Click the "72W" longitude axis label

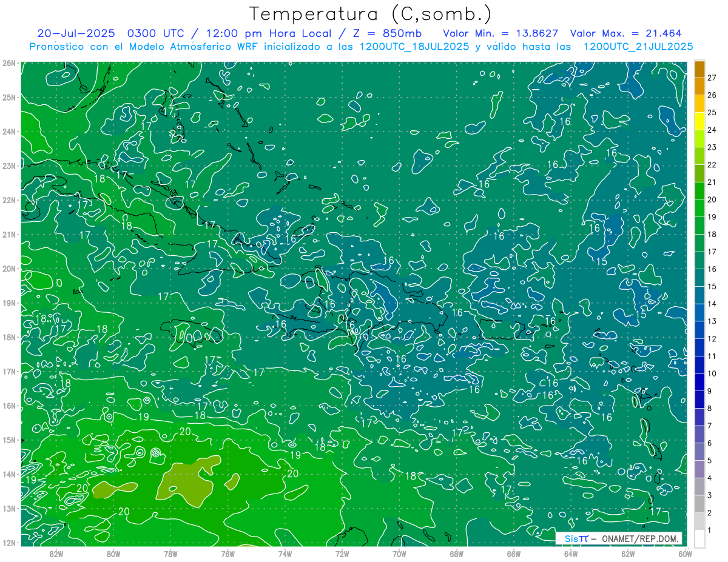click(342, 554)
